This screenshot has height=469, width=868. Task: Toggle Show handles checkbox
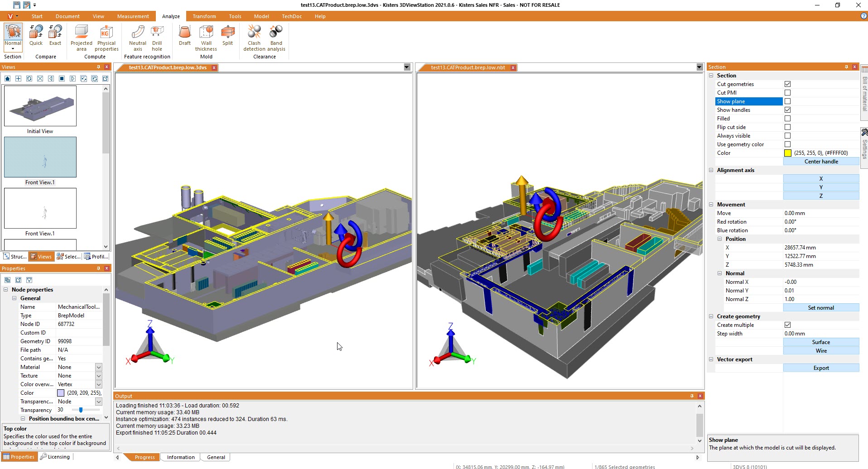point(787,110)
